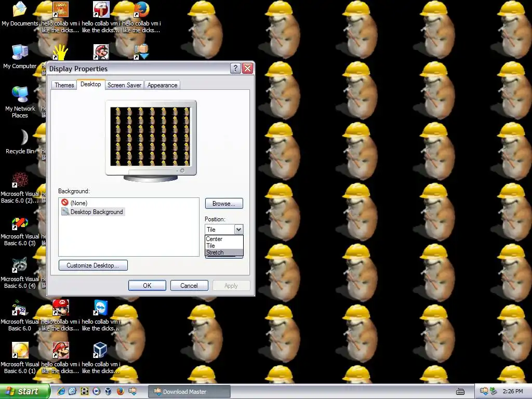The height and width of the screenshot is (399, 532).
Task: Choose Center from the Position list
Action: tap(224, 239)
